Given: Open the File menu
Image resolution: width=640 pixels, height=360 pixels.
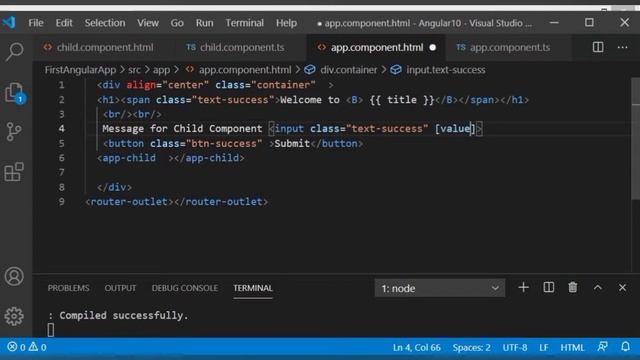Looking at the screenshot, I should pos(36,23).
